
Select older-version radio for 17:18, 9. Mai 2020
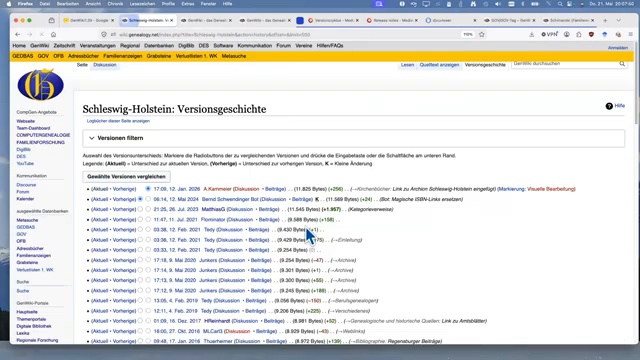(x=140, y=260)
